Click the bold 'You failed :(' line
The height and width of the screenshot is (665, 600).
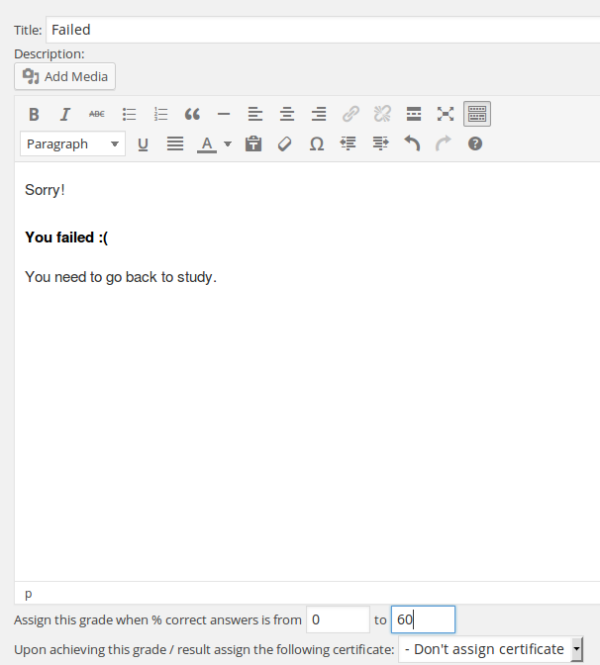click(67, 238)
